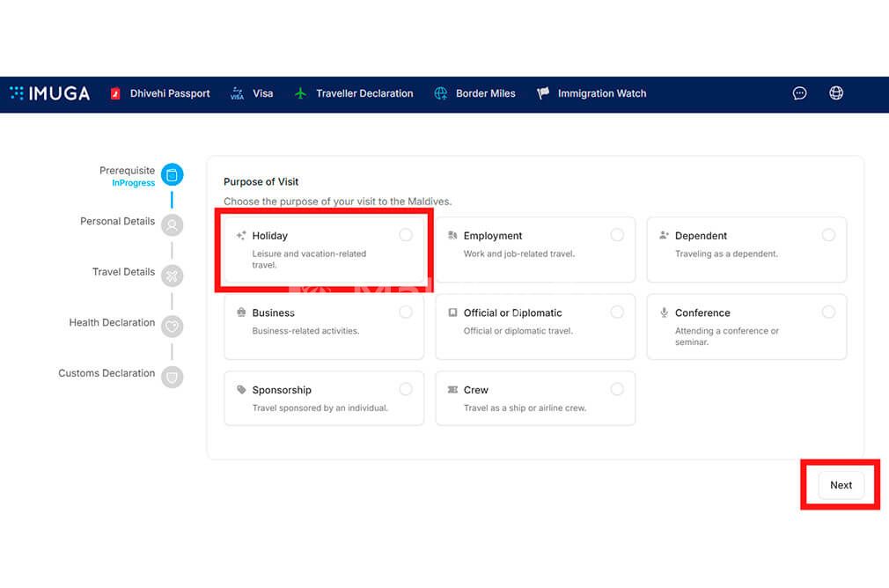
Task: Click the Prerequisite step label
Action: click(127, 171)
